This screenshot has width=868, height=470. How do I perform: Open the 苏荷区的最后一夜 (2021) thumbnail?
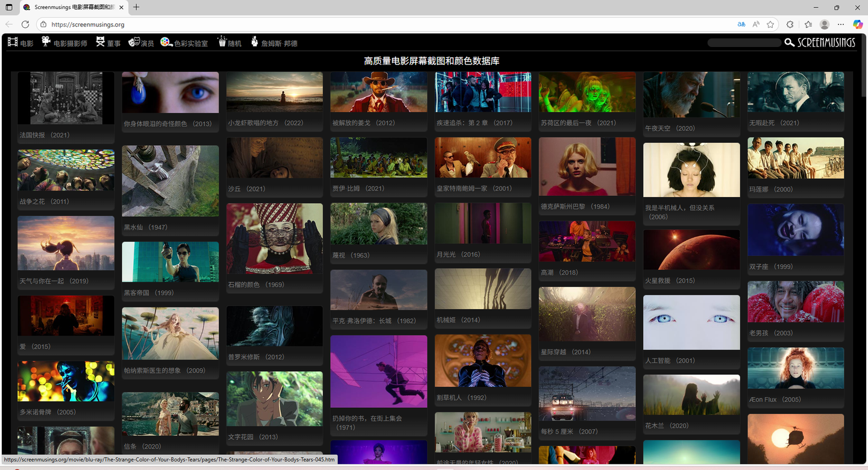(587, 92)
